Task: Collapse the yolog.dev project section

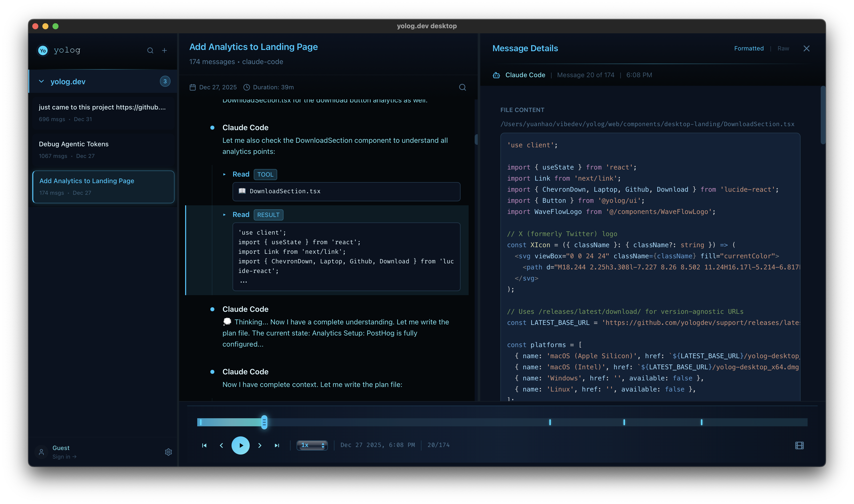Action: coord(41,81)
